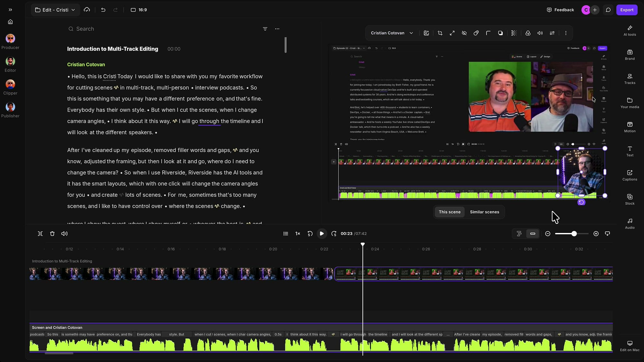The height and width of the screenshot is (362, 644).
Task: Open the Text panel
Action: point(630,151)
